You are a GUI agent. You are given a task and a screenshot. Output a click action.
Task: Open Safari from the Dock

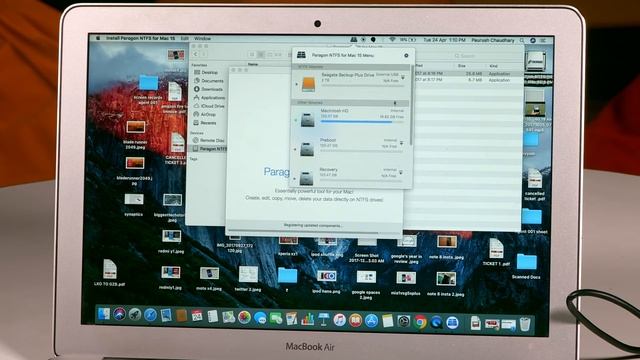coord(150,315)
